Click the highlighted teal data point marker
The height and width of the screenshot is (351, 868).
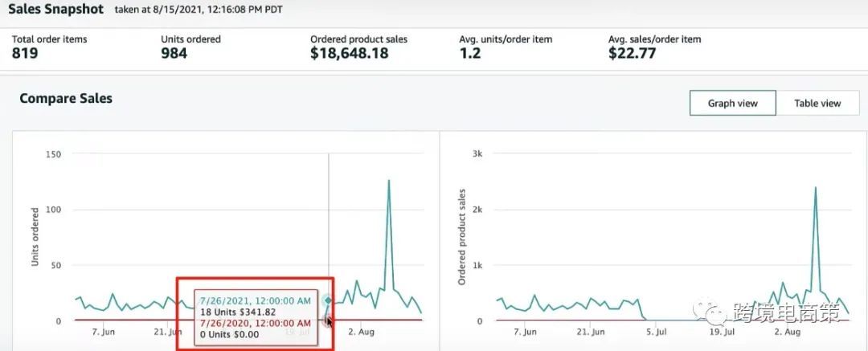point(328,300)
